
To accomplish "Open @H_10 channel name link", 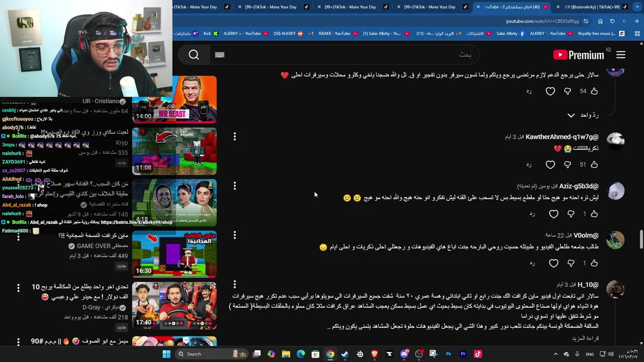I will 588,285.
